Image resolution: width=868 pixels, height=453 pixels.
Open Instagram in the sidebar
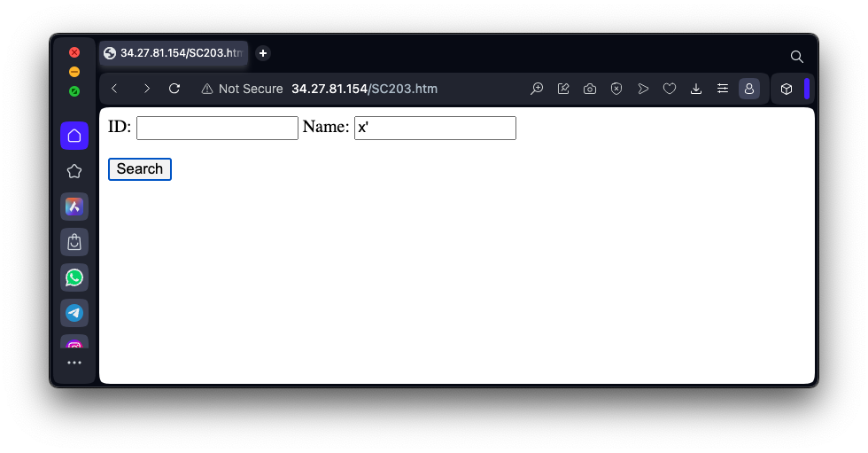pyautogui.click(x=74, y=342)
